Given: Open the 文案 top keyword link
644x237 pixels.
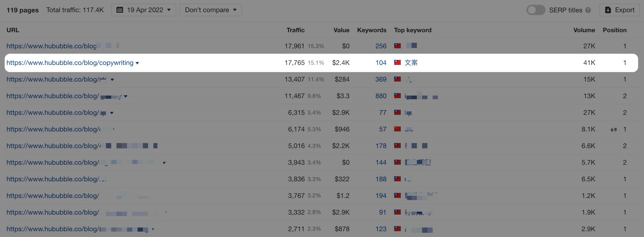Looking at the screenshot, I should click(411, 63).
